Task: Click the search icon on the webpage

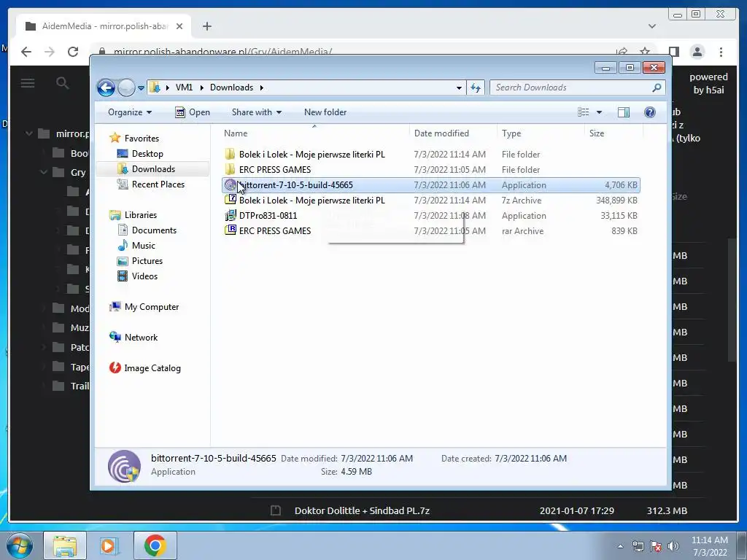Action: tap(63, 83)
